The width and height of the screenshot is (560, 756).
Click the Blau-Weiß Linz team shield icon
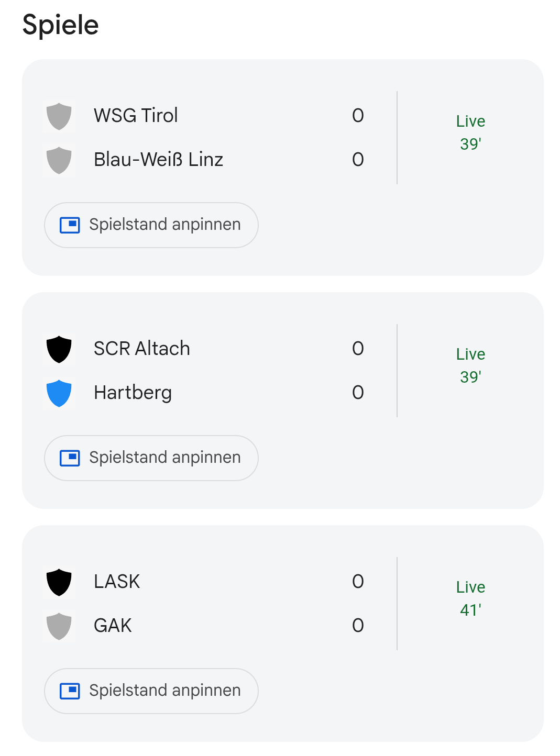point(59,160)
